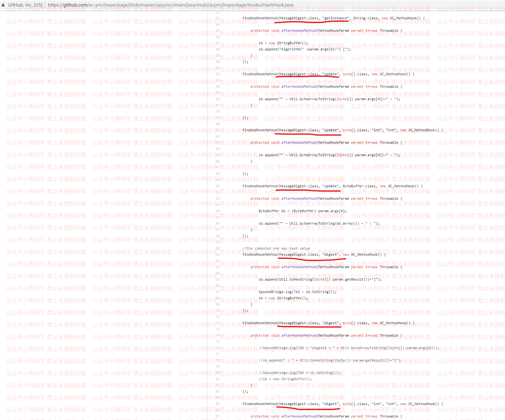
Task: Click line number 30 in the gutter
Action: 218,62
